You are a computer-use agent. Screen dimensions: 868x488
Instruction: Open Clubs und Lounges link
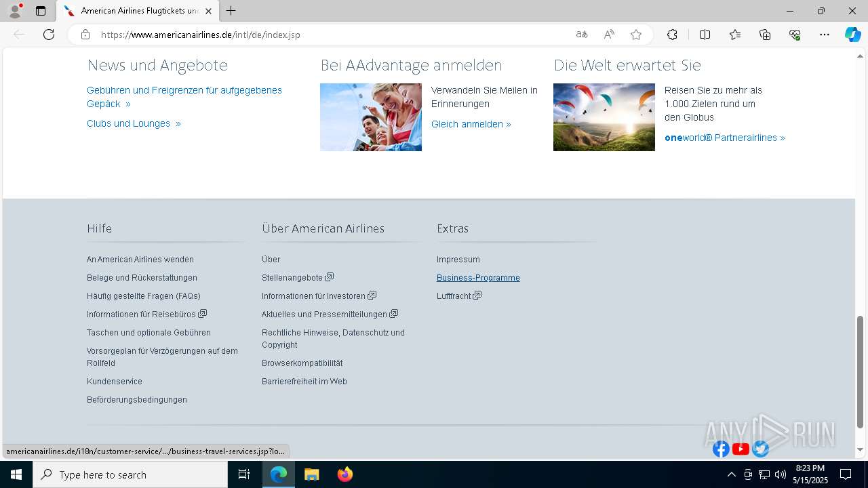[134, 123]
